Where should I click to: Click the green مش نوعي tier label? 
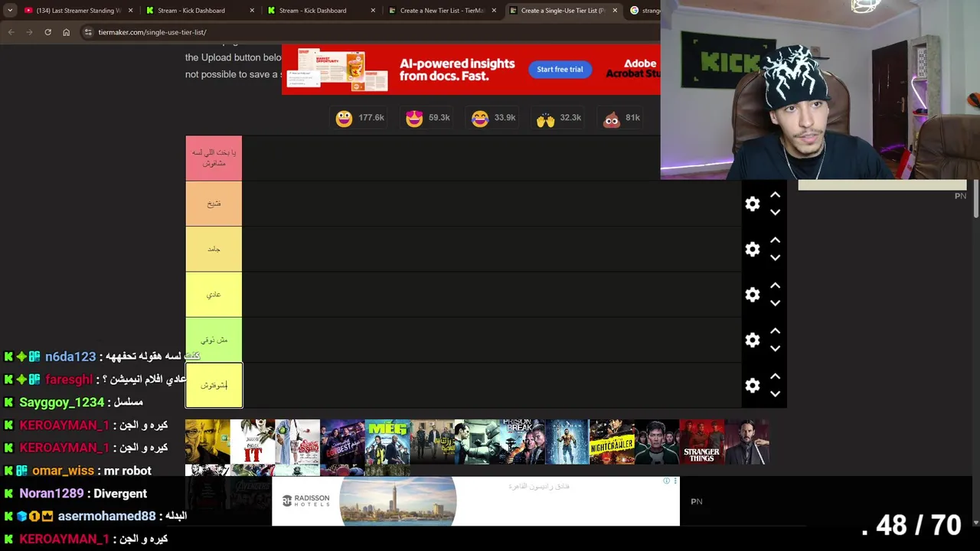pyautogui.click(x=214, y=340)
